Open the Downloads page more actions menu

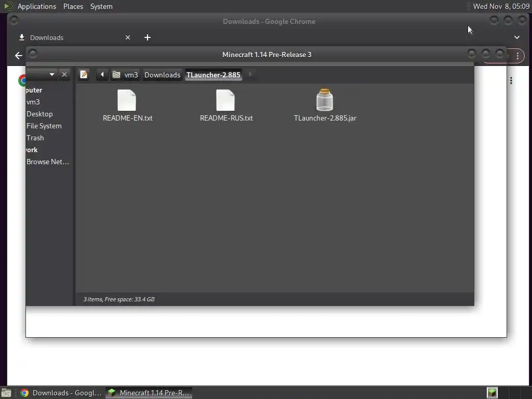511,81
